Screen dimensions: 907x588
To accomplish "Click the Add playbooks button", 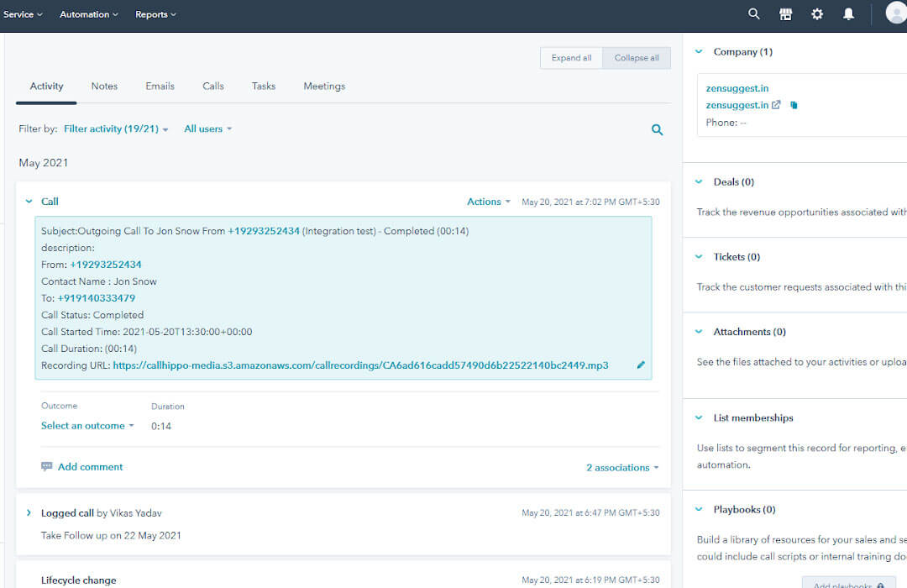I will (x=848, y=583).
